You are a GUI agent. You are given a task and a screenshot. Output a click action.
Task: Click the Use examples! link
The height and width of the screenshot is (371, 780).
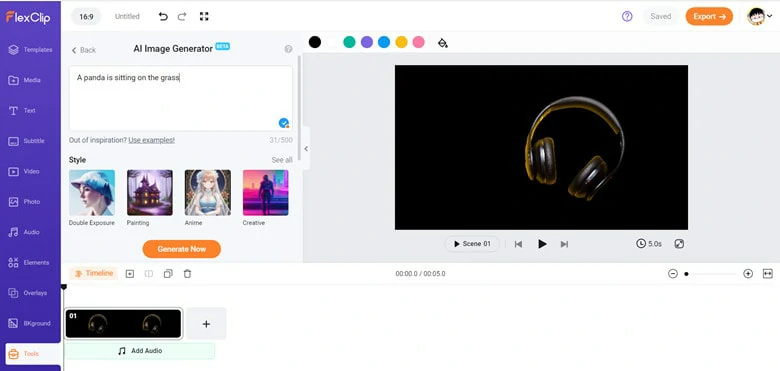tap(151, 140)
